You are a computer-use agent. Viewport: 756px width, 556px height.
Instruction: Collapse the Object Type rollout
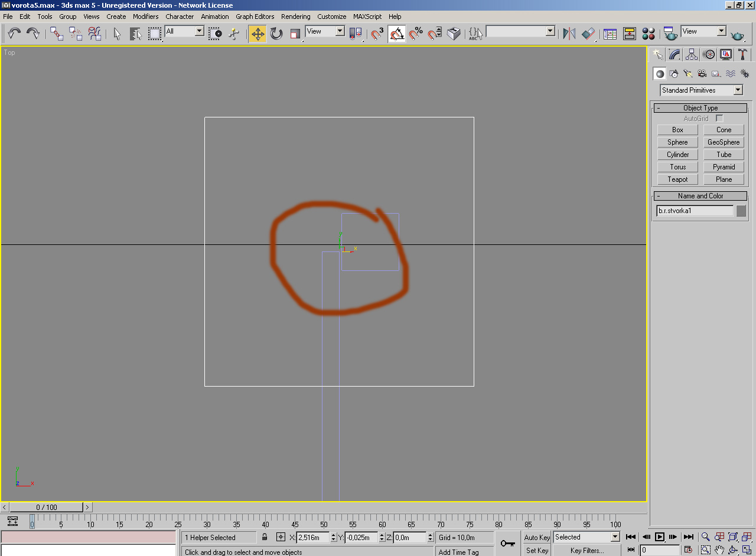pyautogui.click(x=700, y=108)
